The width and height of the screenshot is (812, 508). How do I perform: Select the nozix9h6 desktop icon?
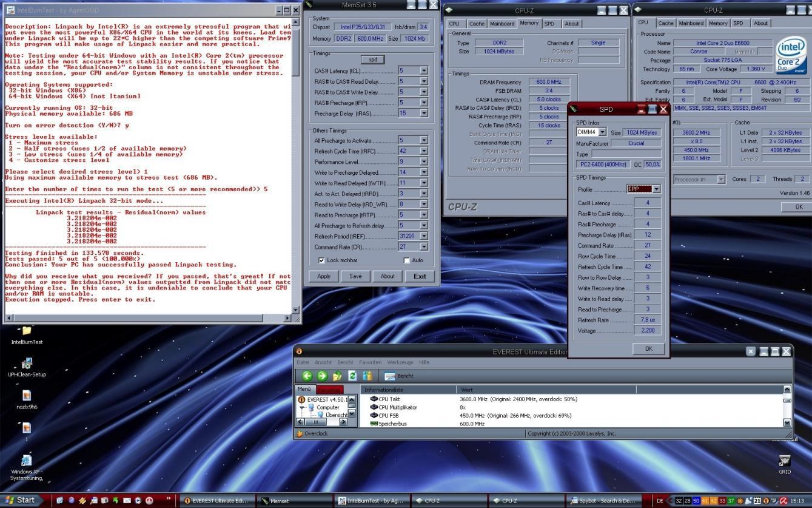(x=27, y=396)
